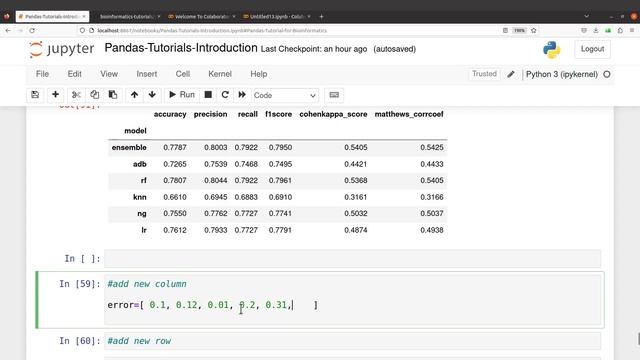Open the Kernel menu

pos(220,74)
